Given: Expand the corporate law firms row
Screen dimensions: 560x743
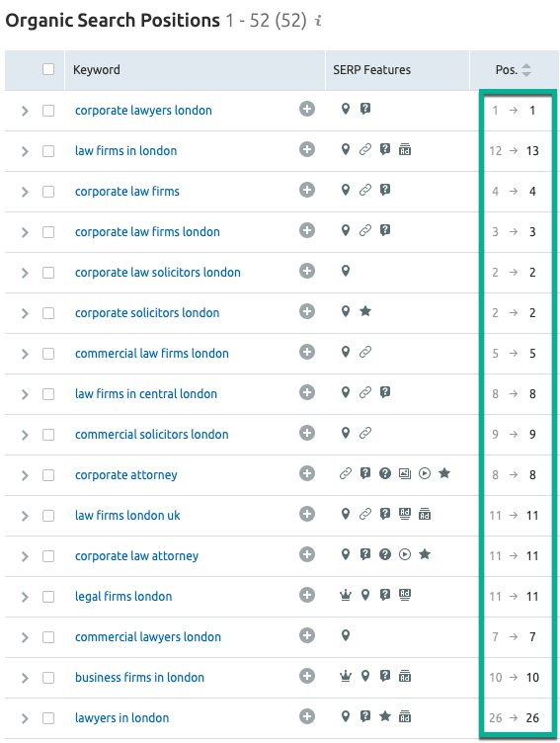Looking at the screenshot, I should pos(25,192).
